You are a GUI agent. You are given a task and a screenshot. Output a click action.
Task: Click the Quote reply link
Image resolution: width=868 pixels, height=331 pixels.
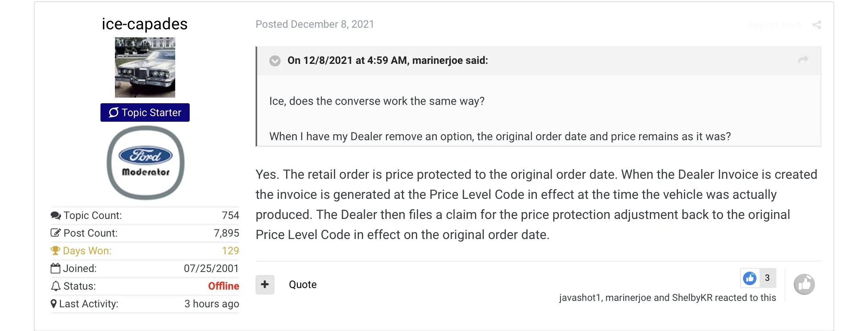(303, 284)
